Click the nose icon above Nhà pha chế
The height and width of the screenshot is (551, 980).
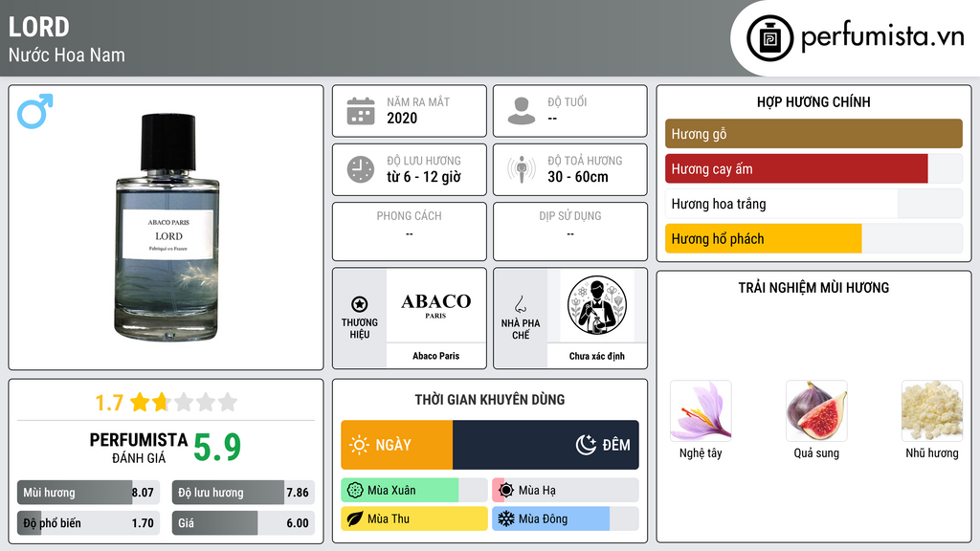520,305
